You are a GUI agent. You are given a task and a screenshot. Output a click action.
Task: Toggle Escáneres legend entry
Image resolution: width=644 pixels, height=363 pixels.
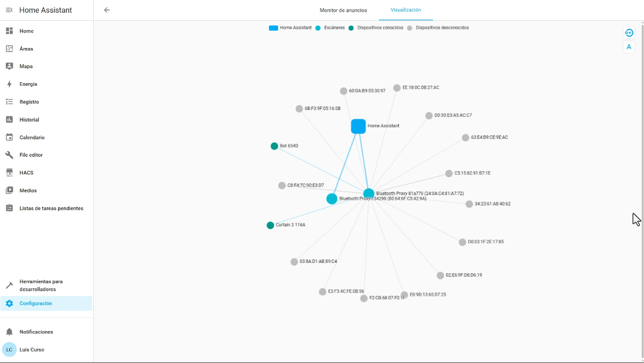click(330, 28)
